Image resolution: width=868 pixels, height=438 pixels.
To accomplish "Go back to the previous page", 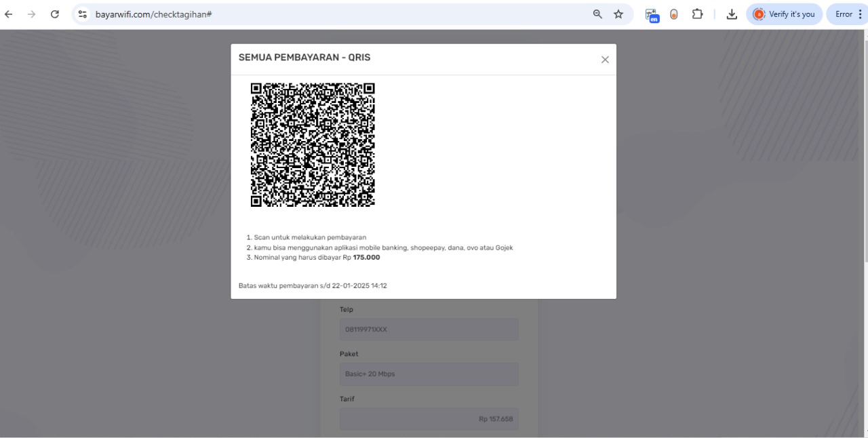I will click(x=9, y=14).
